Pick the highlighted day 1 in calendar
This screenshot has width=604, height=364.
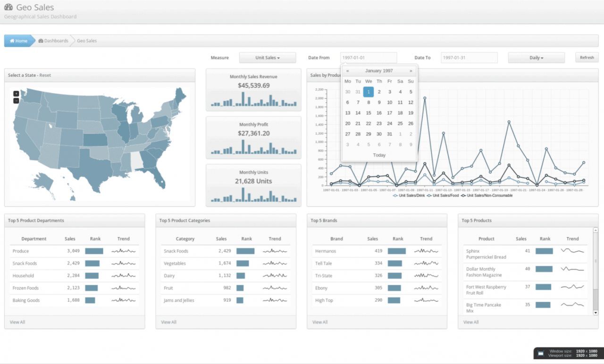[369, 92]
